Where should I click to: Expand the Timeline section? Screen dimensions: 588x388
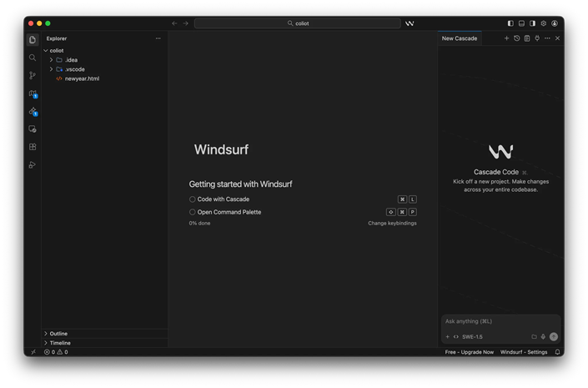tap(46, 343)
